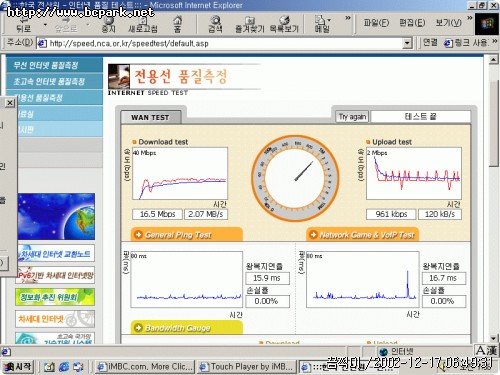Click the 테스트 끝 status field
Screen dimensions: 500x375
point(421,117)
